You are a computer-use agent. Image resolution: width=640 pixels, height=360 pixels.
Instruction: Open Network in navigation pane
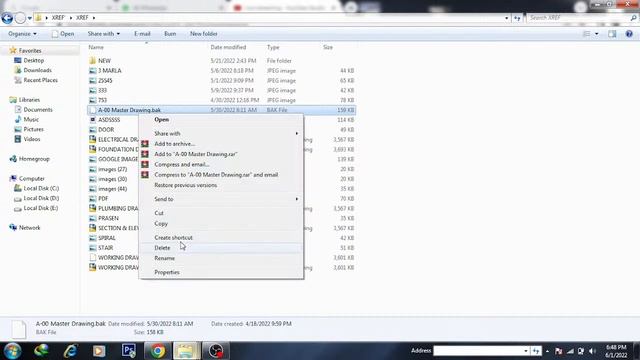(x=29, y=227)
